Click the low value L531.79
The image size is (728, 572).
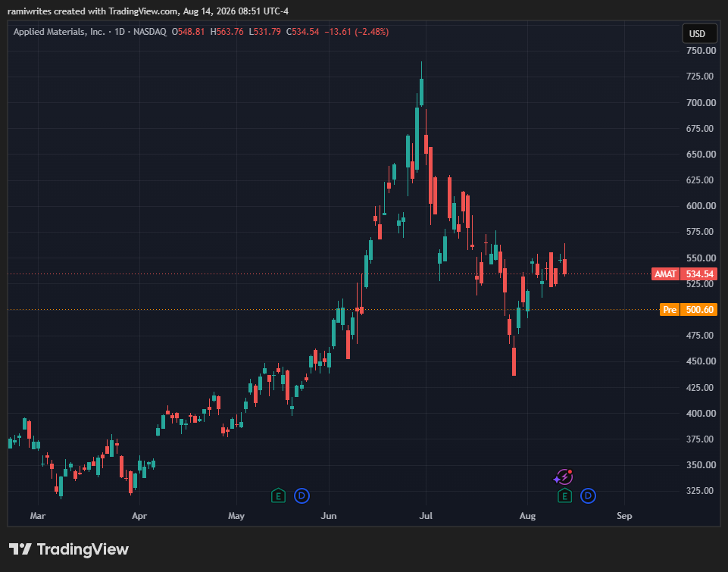pos(264,32)
